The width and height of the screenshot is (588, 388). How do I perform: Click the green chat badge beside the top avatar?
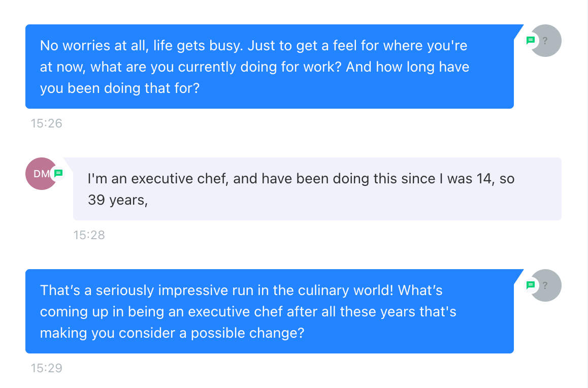[531, 41]
